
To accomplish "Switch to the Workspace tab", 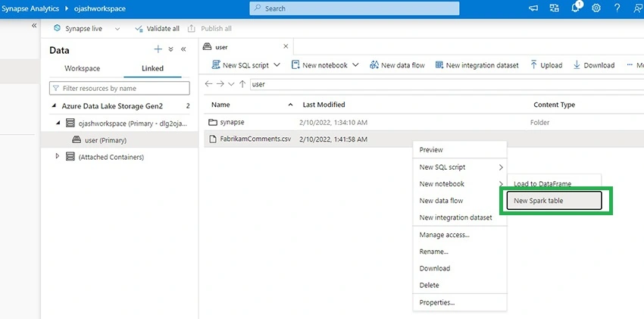I will [x=82, y=68].
